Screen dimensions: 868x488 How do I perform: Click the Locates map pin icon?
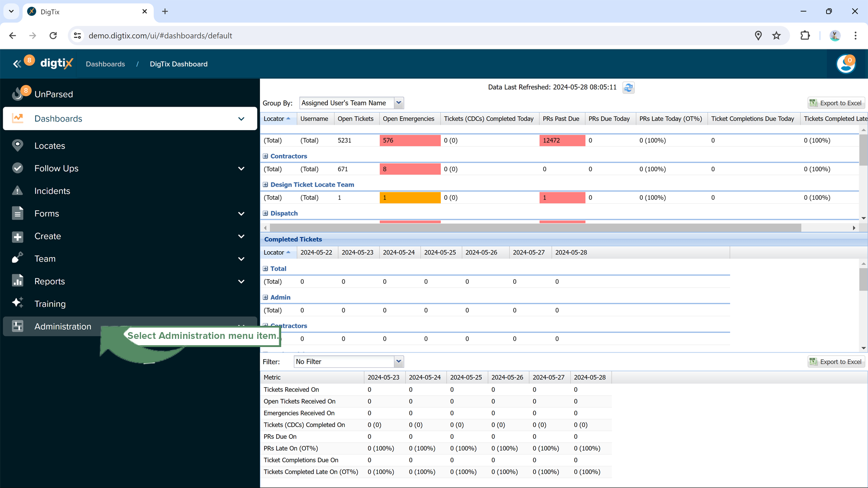pos(18,145)
